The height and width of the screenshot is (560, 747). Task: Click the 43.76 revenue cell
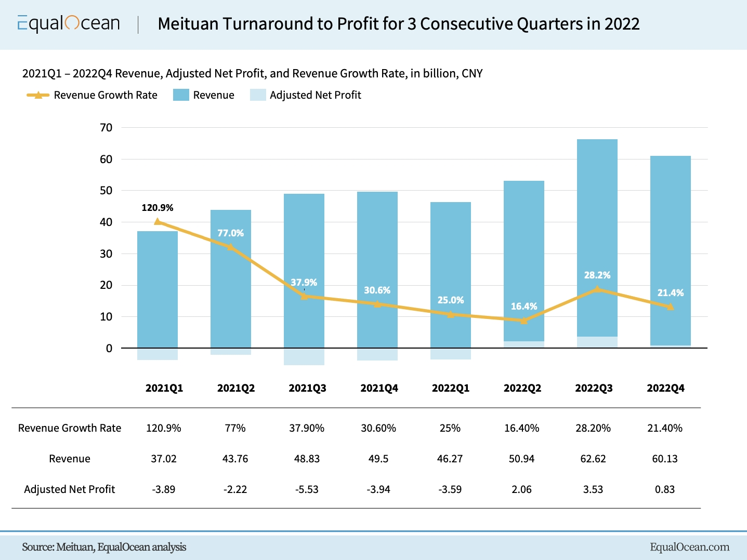tap(235, 459)
